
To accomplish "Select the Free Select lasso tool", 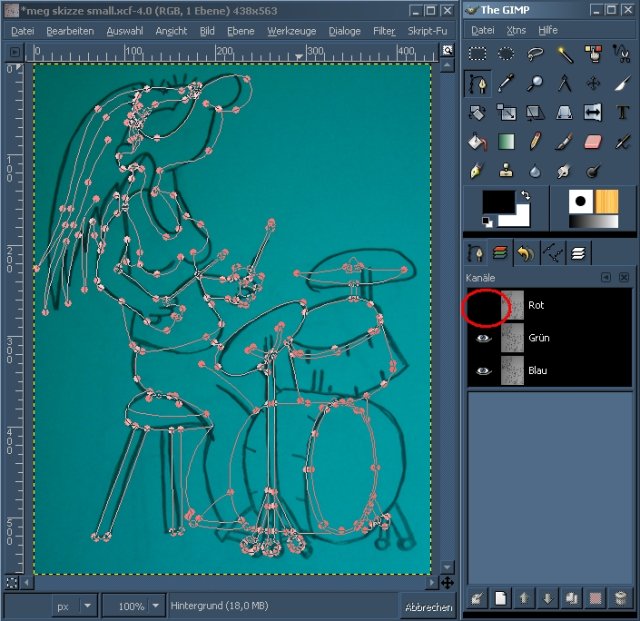I will (x=535, y=53).
